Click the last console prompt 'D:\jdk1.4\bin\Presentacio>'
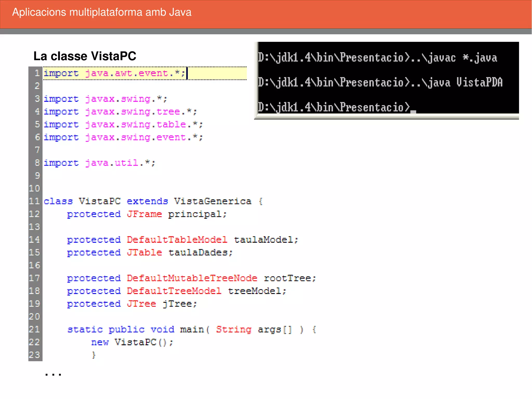Screen dimensions: 532x399 [334, 107]
